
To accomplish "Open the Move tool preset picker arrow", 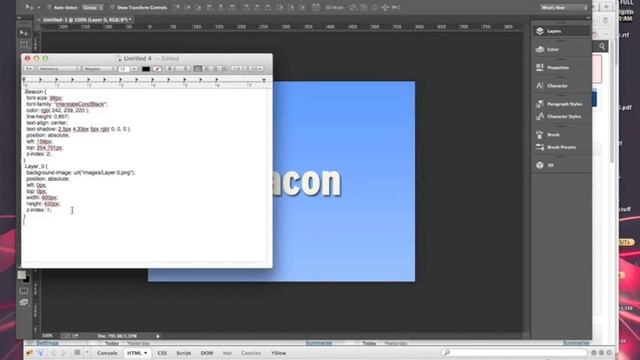I will [38, 7].
